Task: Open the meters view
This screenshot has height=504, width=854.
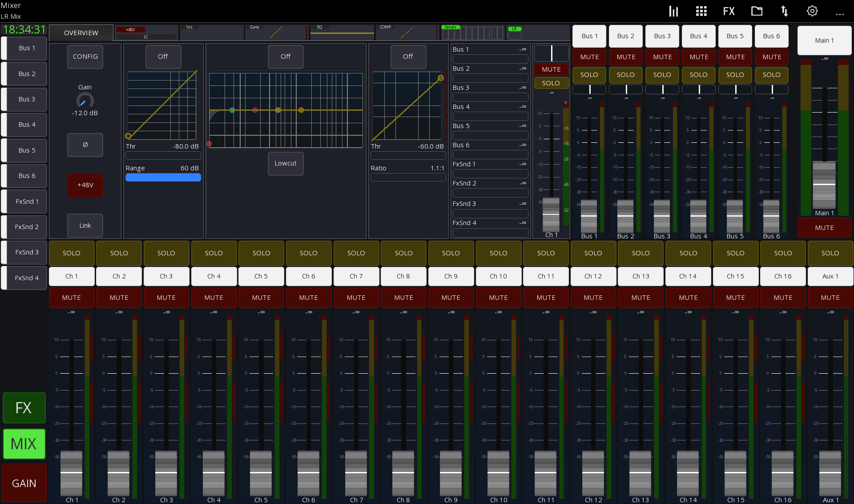Action: coord(673,11)
